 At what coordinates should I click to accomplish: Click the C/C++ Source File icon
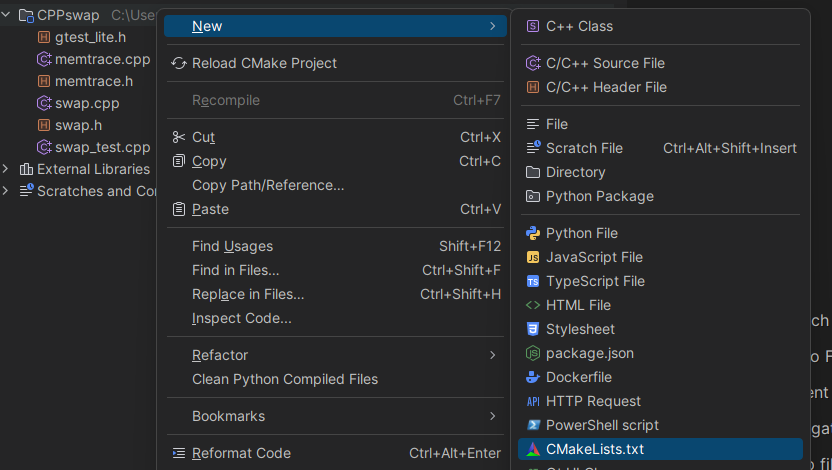point(533,63)
